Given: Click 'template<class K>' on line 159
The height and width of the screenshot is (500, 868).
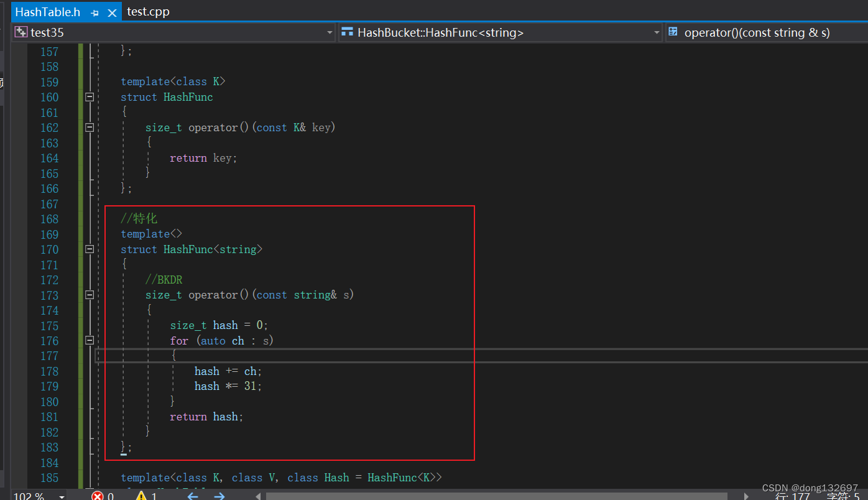Looking at the screenshot, I should [173, 82].
